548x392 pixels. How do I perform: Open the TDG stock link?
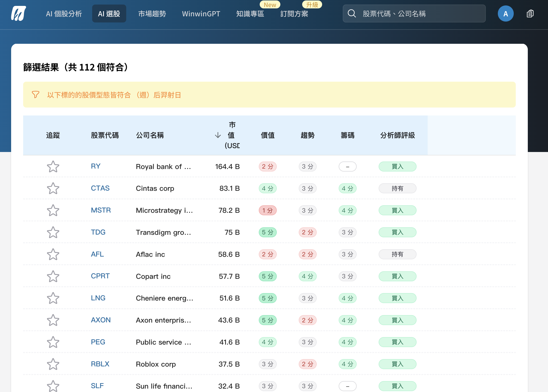click(x=98, y=232)
